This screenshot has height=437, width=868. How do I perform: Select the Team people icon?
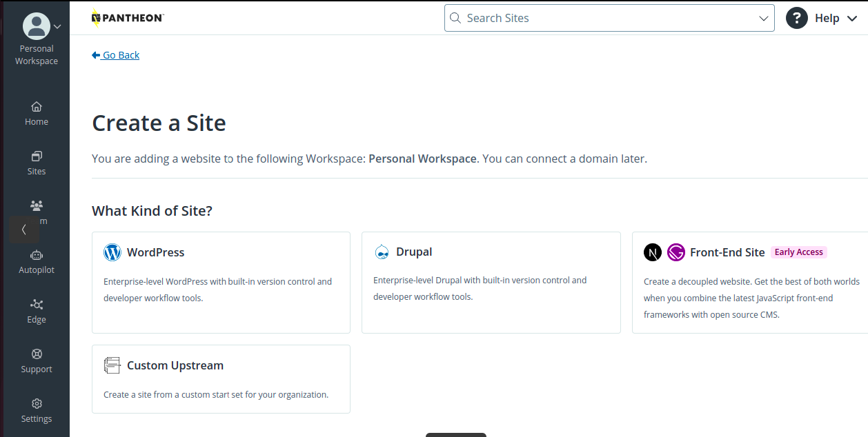tap(37, 205)
